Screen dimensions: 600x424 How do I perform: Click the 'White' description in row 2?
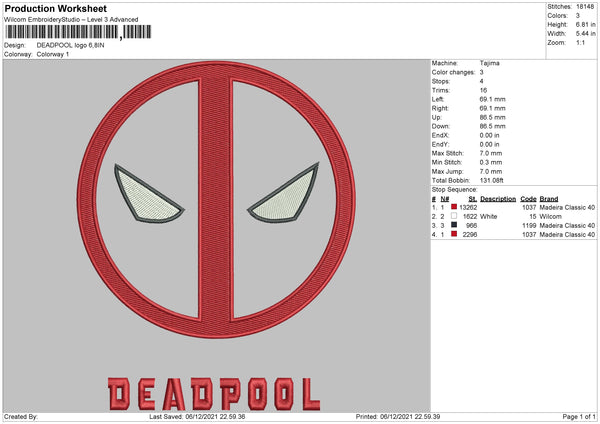click(x=489, y=217)
